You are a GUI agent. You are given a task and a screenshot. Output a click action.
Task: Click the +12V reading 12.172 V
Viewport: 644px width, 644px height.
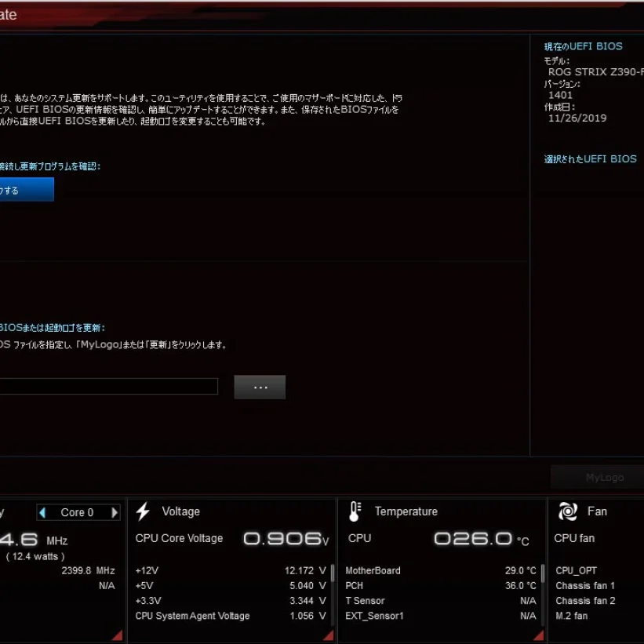point(305,570)
